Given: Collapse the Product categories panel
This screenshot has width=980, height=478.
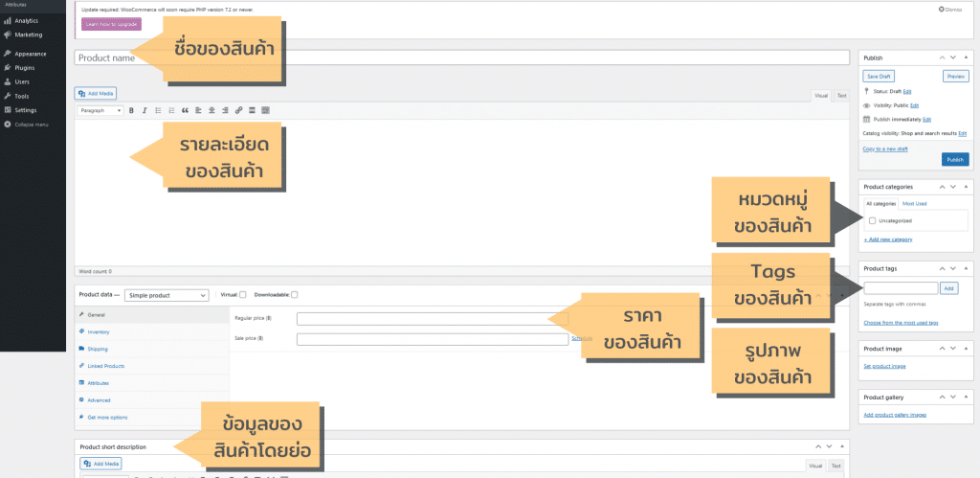Looking at the screenshot, I should pos(967,187).
